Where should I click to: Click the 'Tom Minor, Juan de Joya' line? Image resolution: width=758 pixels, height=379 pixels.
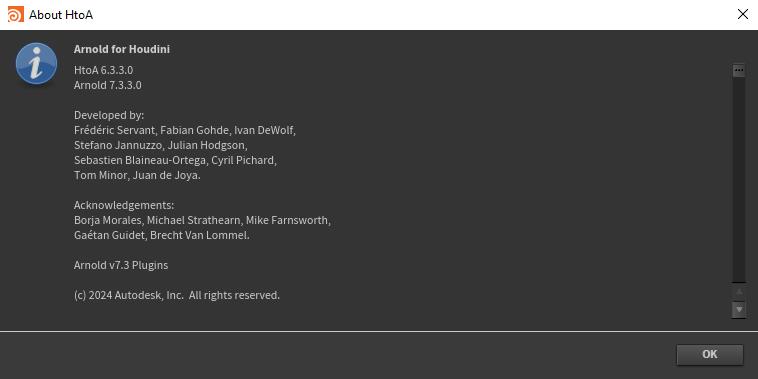pos(137,175)
